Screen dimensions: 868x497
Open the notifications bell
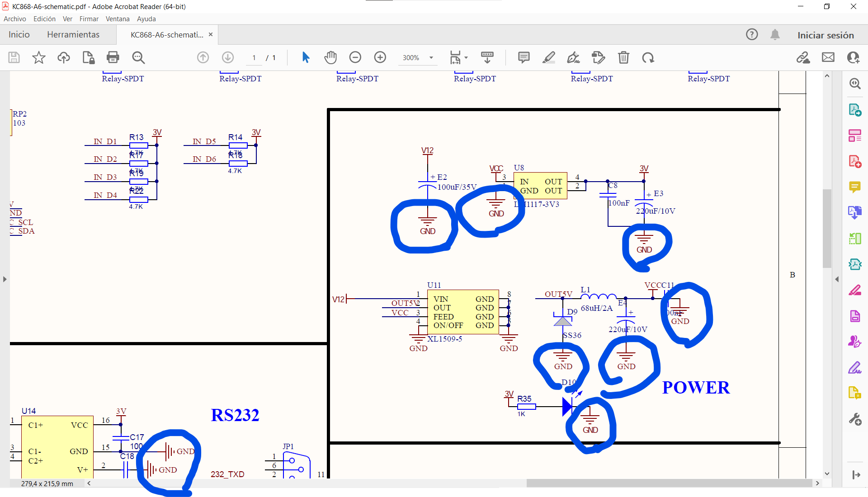tap(775, 35)
